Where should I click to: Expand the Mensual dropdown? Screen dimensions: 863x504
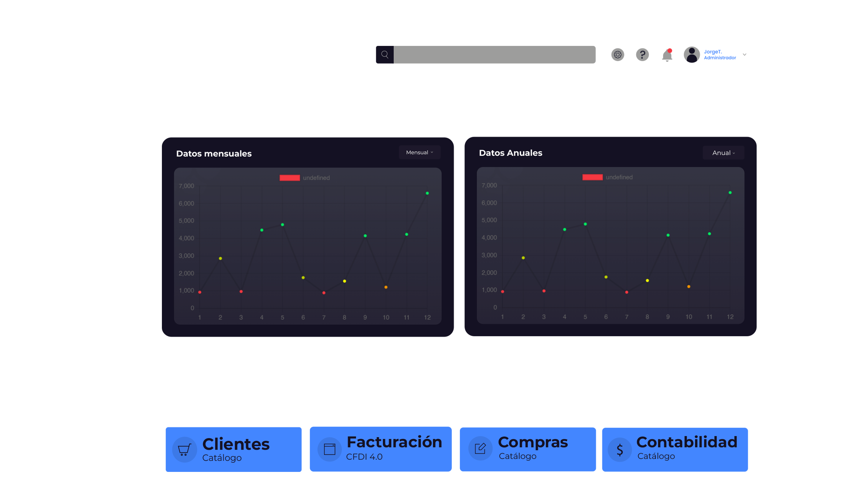[419, 152]
